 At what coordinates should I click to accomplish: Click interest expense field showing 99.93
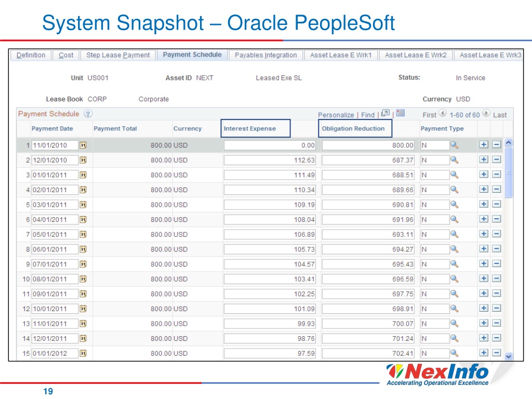coord(270,324)
